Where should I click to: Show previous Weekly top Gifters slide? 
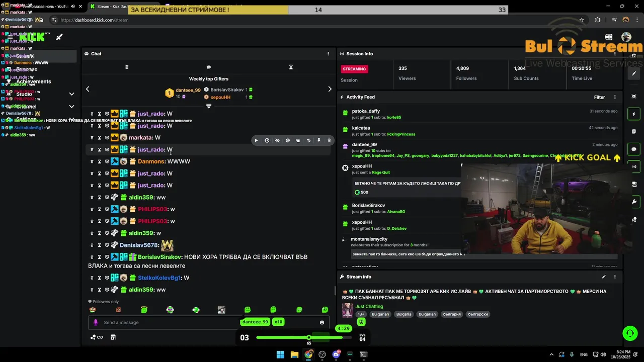coord(88,89)
